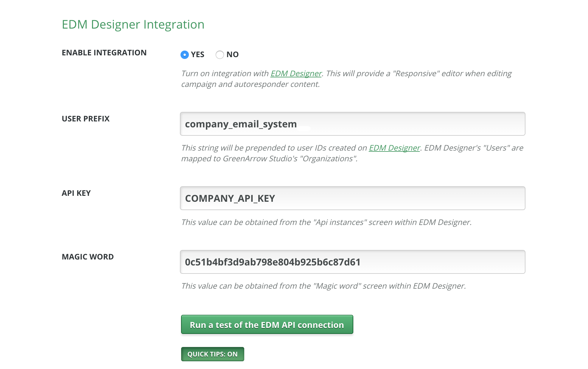
Task: Run a test of the EDM API connection
Action: point(267,324)
